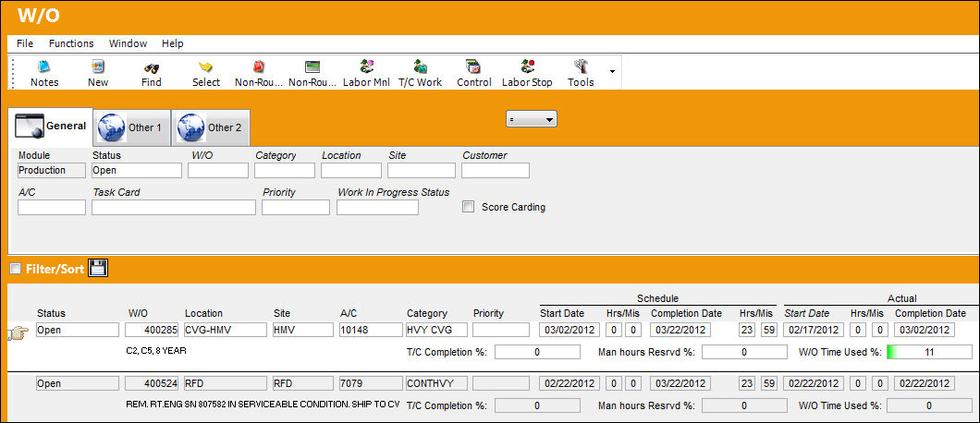
Task: Click actual start date 02/17/2012
Action: (x=814, y=330)
